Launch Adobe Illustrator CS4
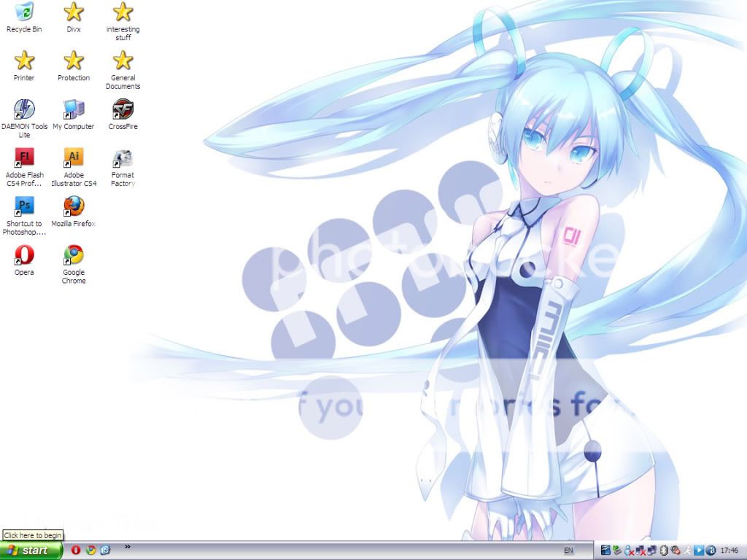The image size is (747, 560). click(x=73, y=159)
